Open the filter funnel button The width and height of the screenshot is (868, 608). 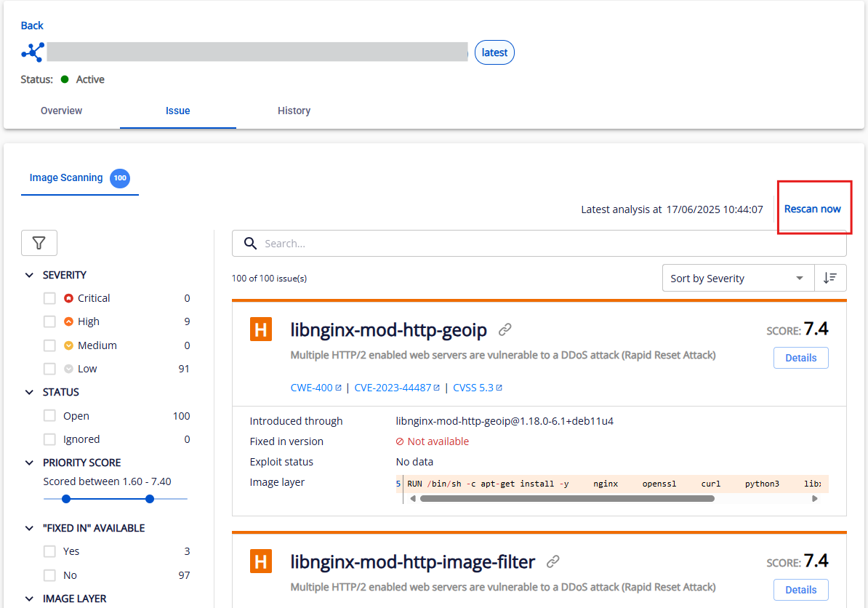39,243
